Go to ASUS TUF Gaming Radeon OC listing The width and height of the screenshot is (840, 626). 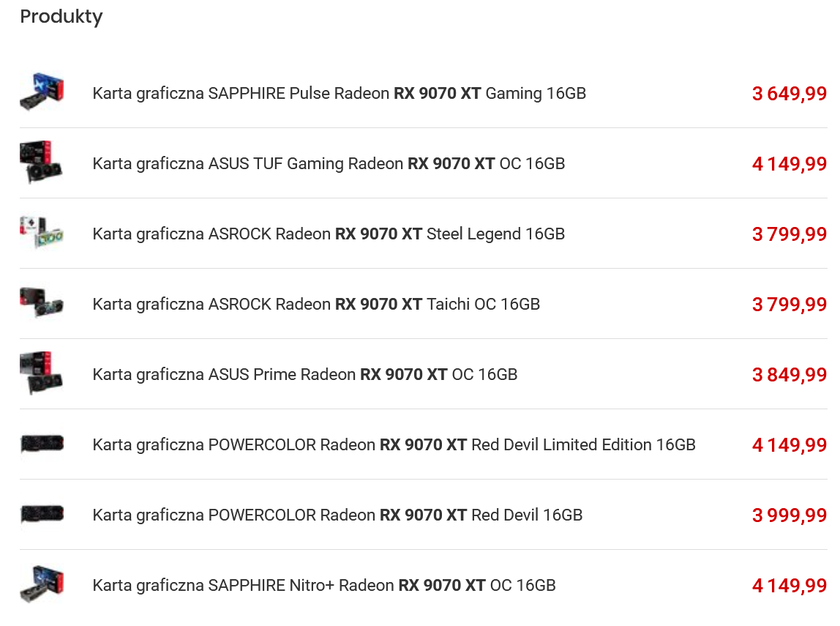(x=329, y=164)
